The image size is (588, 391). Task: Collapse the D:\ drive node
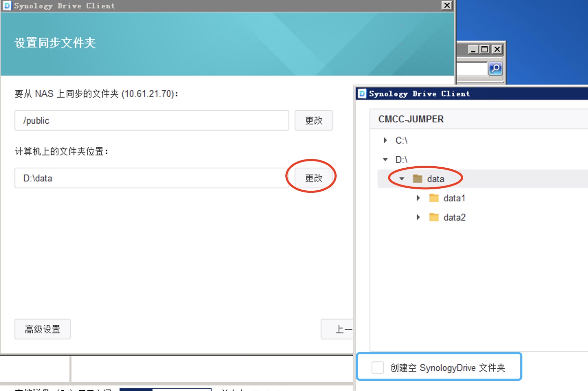385,159
